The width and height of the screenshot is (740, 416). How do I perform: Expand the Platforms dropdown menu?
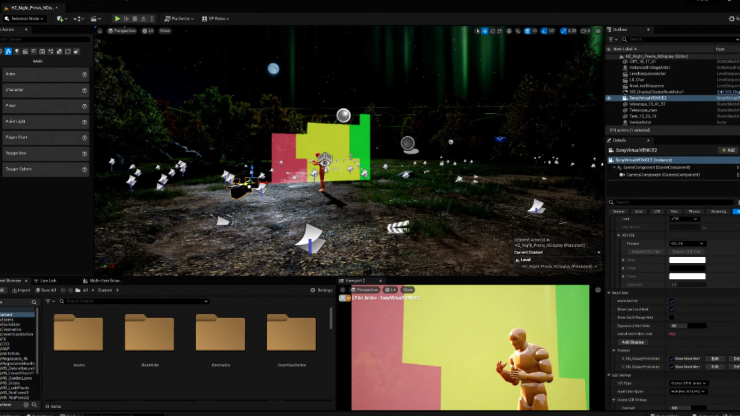[182, 18]
